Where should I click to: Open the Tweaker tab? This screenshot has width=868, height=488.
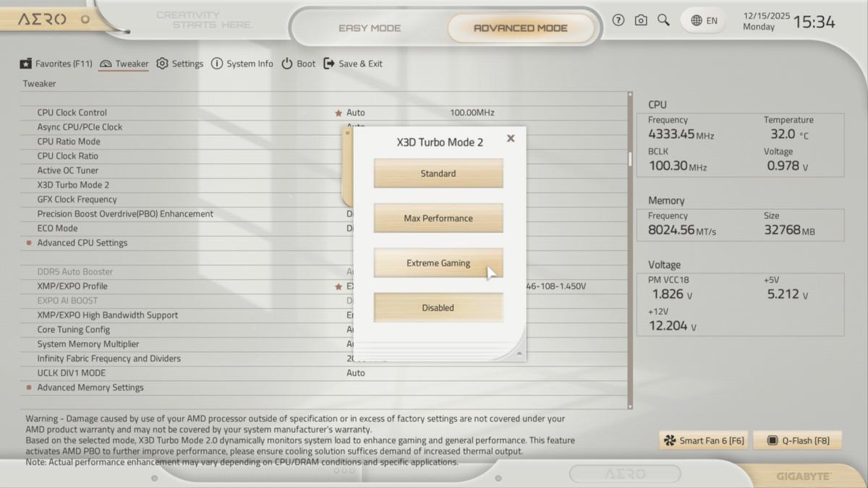coord(124,64)
